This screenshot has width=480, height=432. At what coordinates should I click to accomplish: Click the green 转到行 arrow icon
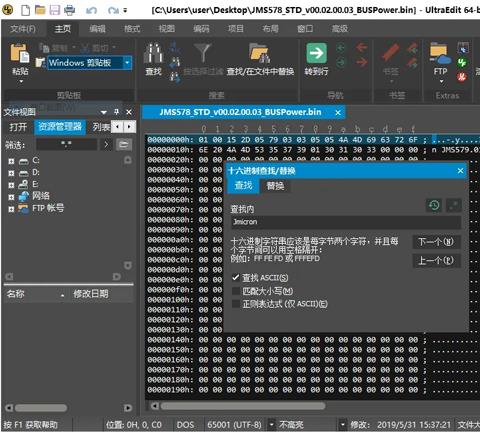pyautogui.click(x=316, y=53)
